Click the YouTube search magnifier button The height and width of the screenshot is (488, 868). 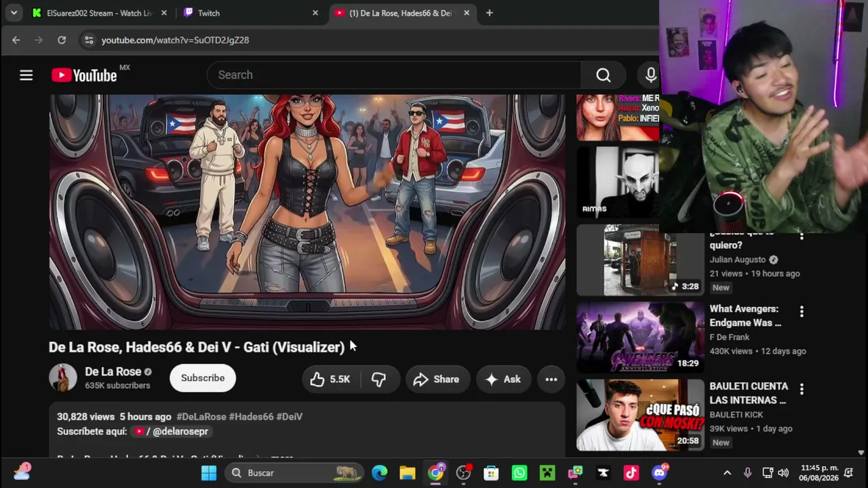603,75
